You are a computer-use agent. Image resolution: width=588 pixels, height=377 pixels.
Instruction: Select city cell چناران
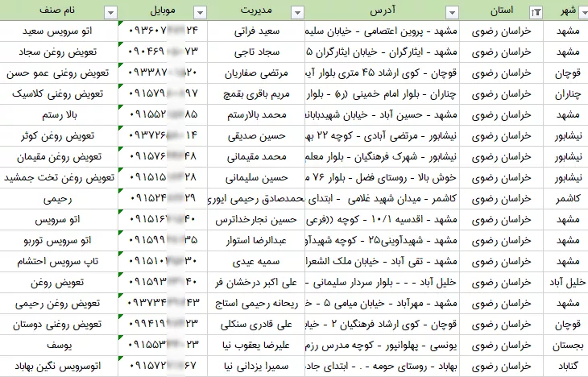(566, 93)
